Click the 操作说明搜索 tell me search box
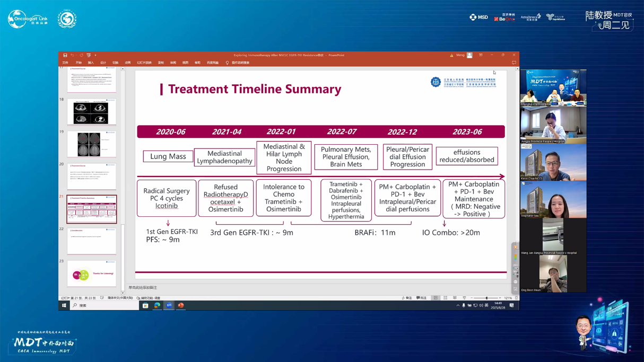This screenshot has height=362, width=644. pos(240,63)
